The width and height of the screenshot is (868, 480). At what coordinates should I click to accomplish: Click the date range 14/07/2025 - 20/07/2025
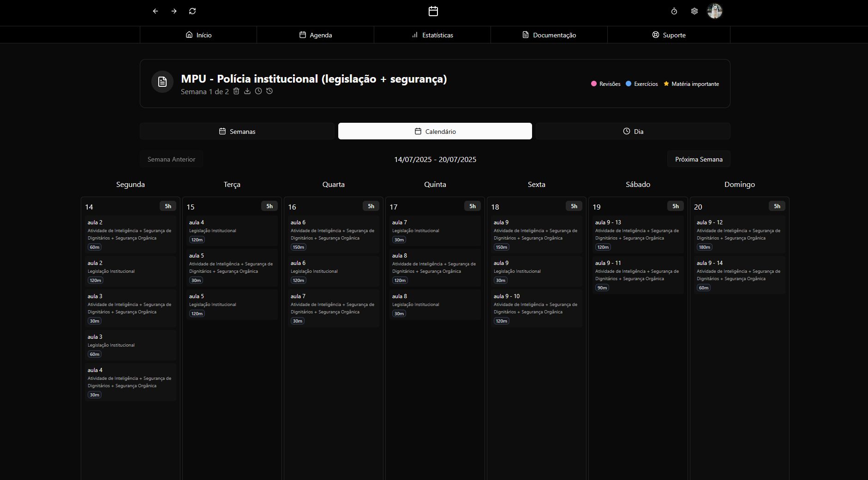[x=435, y=160]
